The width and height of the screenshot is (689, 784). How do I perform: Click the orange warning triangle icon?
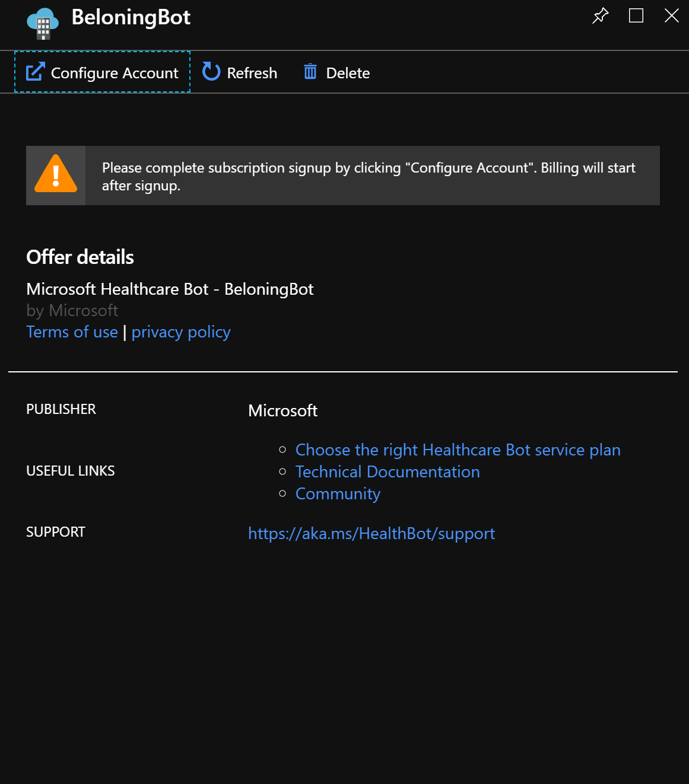pos(56,174)
